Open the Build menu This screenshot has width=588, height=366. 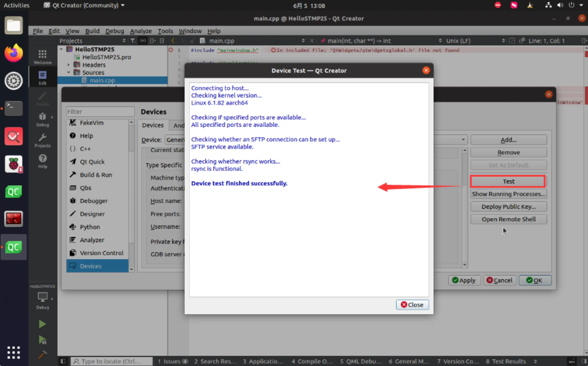[x=92, y=31]
